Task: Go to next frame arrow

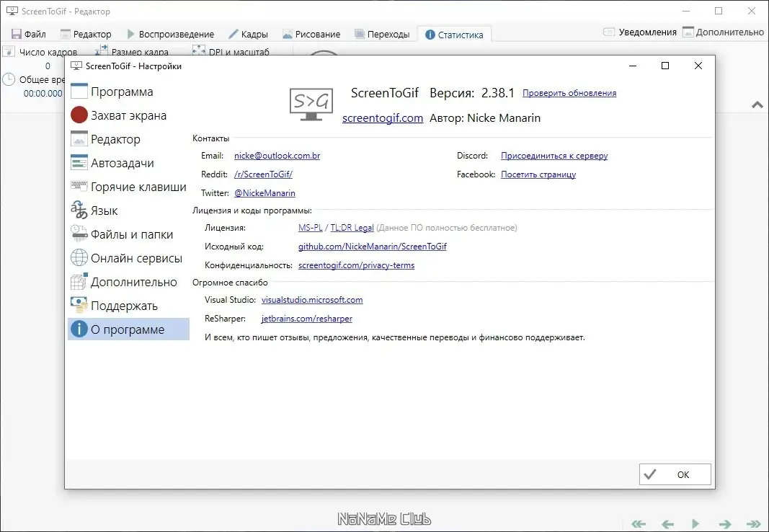Action: coord(725,523)
